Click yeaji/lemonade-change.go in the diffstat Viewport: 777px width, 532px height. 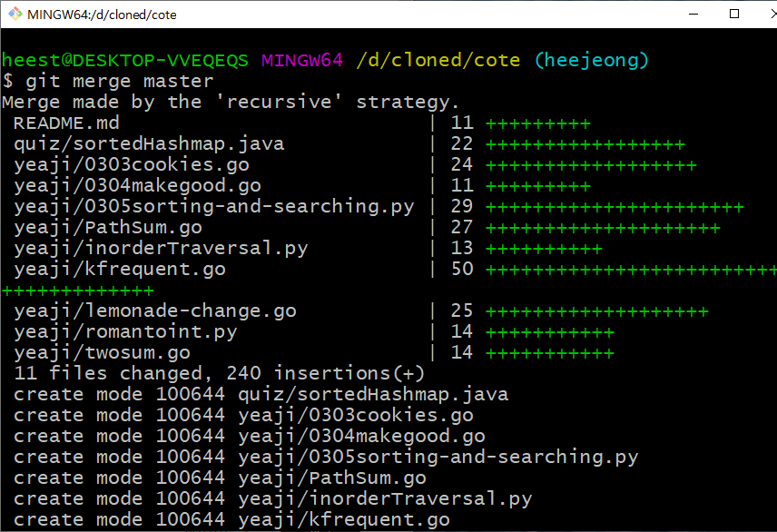[x=154, y=310]
